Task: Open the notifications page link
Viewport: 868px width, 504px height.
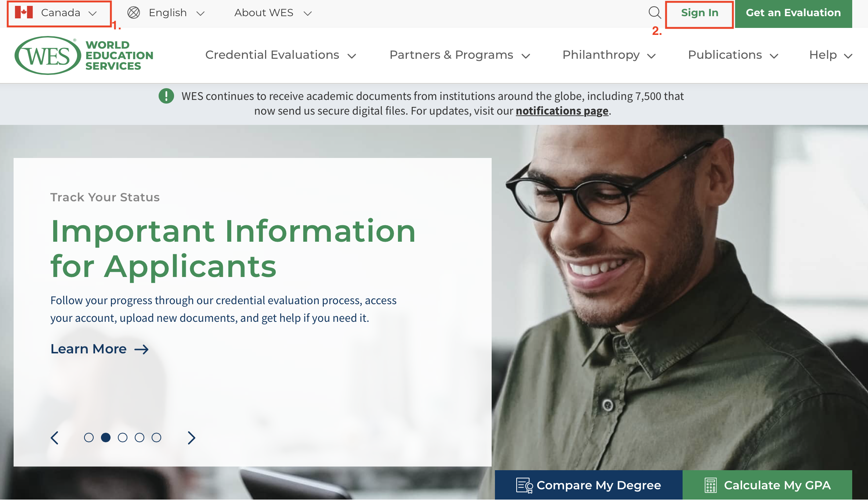Action: coord(562,111)
